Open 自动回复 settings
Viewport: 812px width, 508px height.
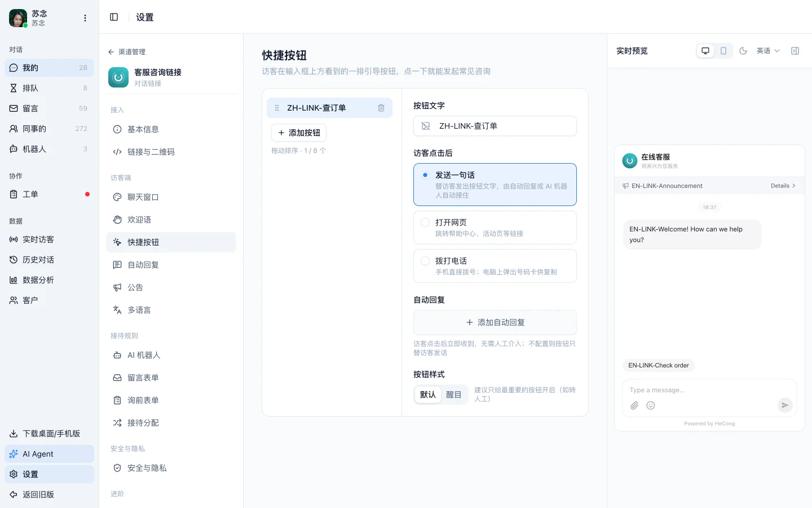pos(171,265)
